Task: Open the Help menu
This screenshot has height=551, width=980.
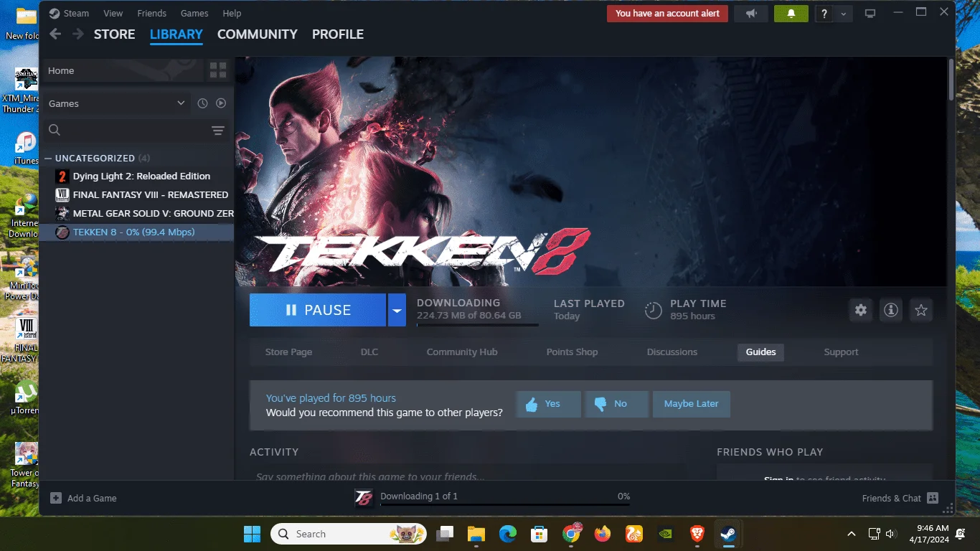Action: click(x=232, y=13)
